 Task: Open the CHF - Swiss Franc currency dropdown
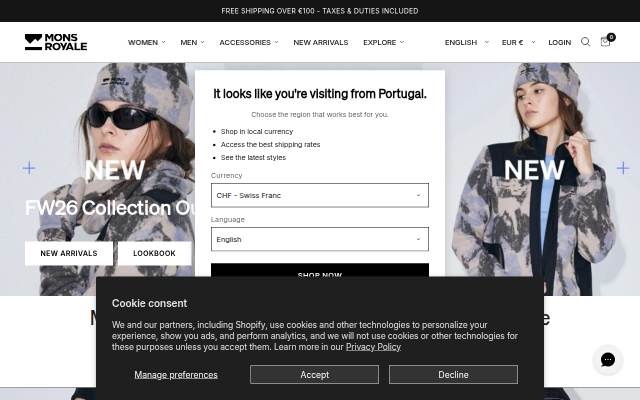coord(320,195)
